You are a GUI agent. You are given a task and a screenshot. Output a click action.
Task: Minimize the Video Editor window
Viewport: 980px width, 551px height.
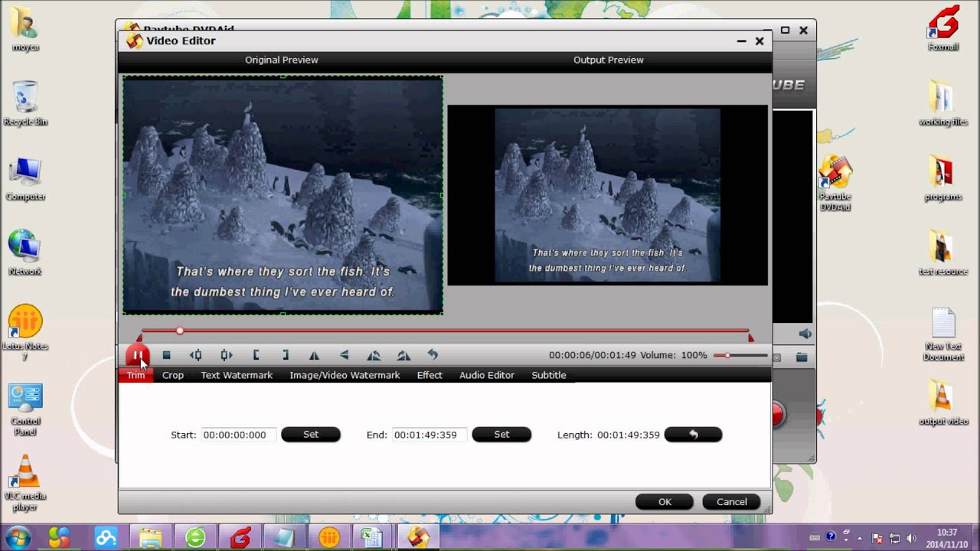coord(741,41)
